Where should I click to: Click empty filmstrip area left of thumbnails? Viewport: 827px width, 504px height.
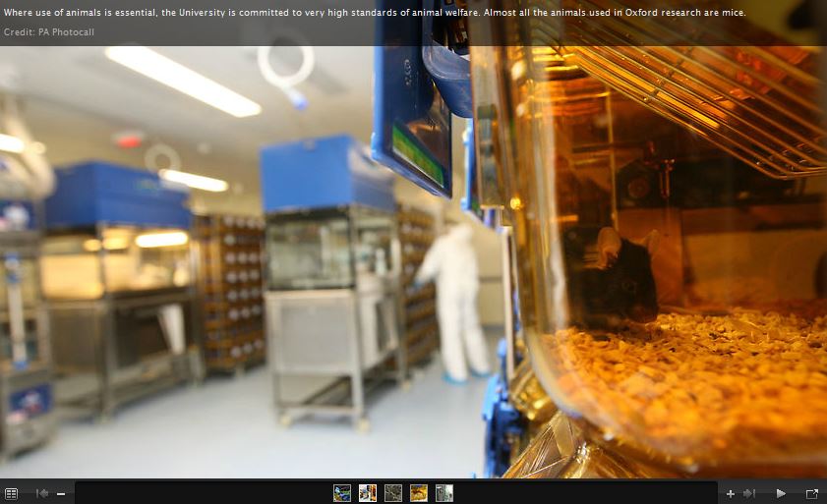(x=197, y=493)
